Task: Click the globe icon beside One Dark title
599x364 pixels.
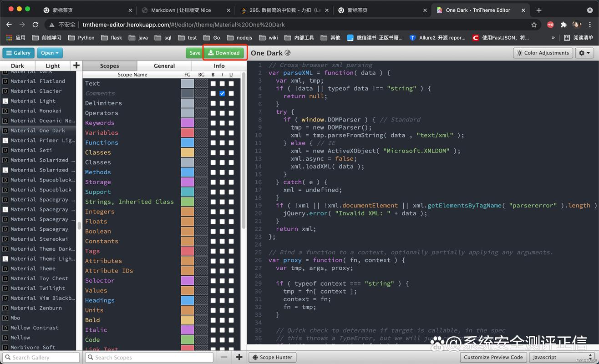Action: click(x=288, y=53)
